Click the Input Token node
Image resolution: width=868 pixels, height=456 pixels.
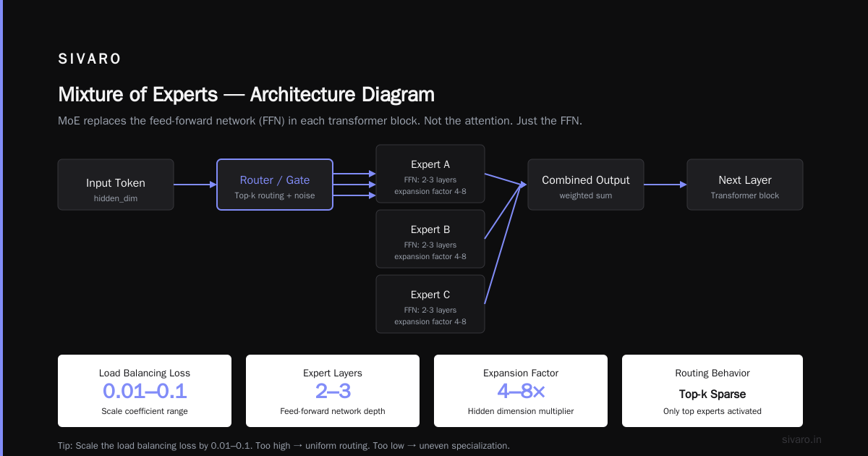tap(116, 185)
